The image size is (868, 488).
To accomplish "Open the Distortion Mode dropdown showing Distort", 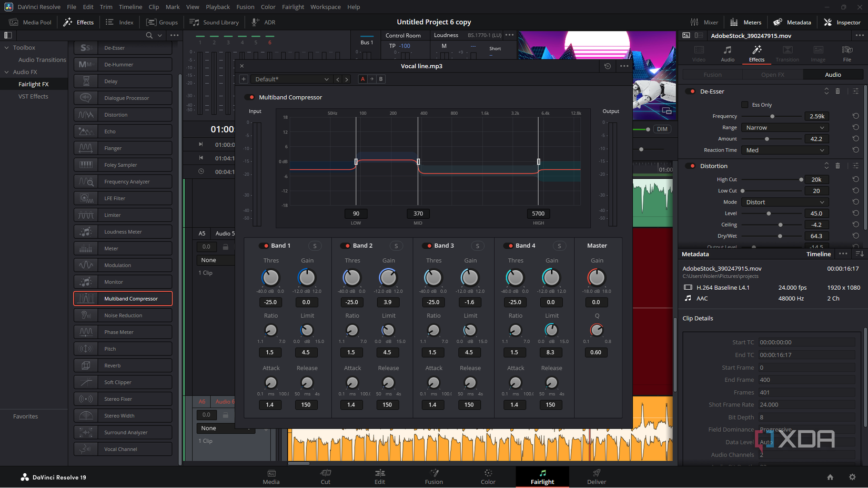I will [x=784, y=202].
